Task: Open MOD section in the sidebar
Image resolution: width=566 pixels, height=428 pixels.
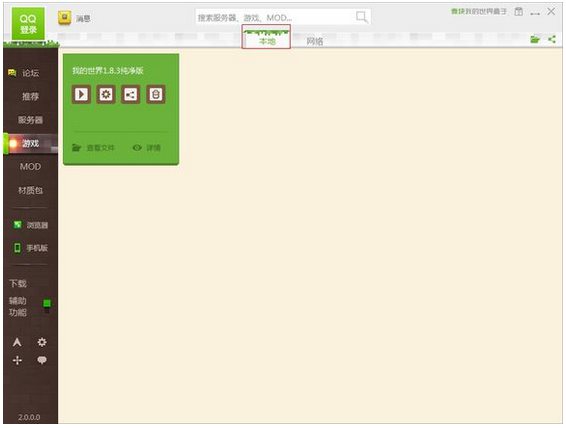Action: point(30,167)
